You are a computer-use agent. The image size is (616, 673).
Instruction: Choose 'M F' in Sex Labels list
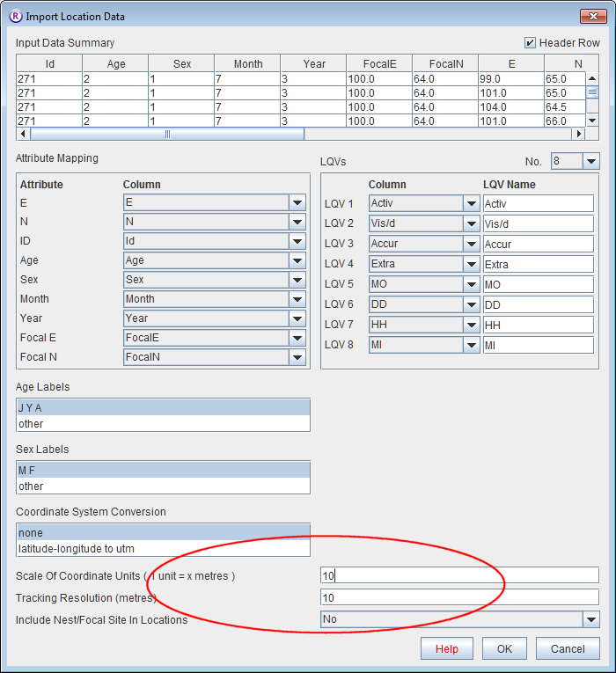click(163, 471)
